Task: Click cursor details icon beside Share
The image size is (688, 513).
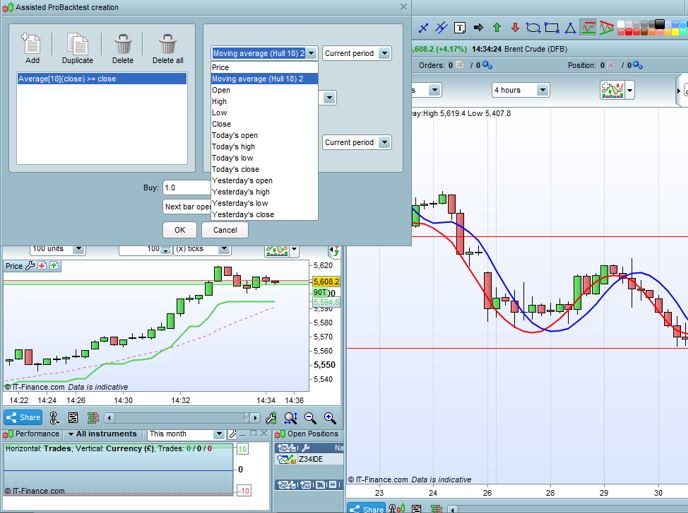Action: [x=54, y=418]
